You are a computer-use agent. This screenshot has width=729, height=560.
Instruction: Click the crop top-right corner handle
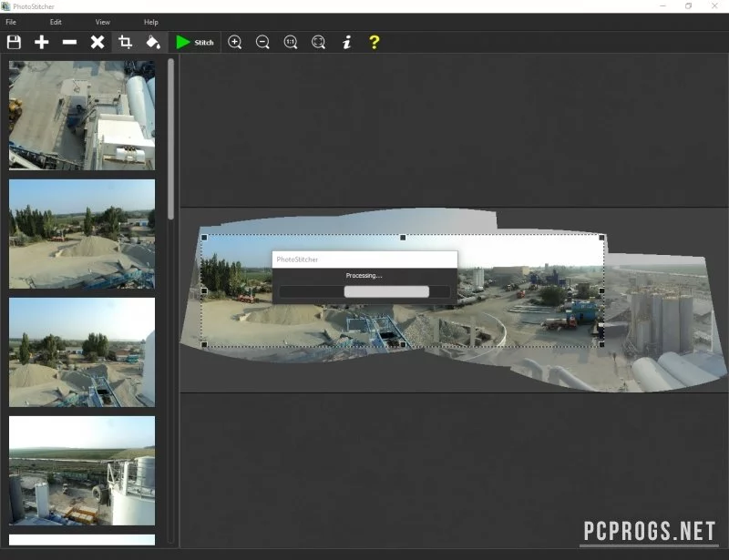click(x=601, y=238)
